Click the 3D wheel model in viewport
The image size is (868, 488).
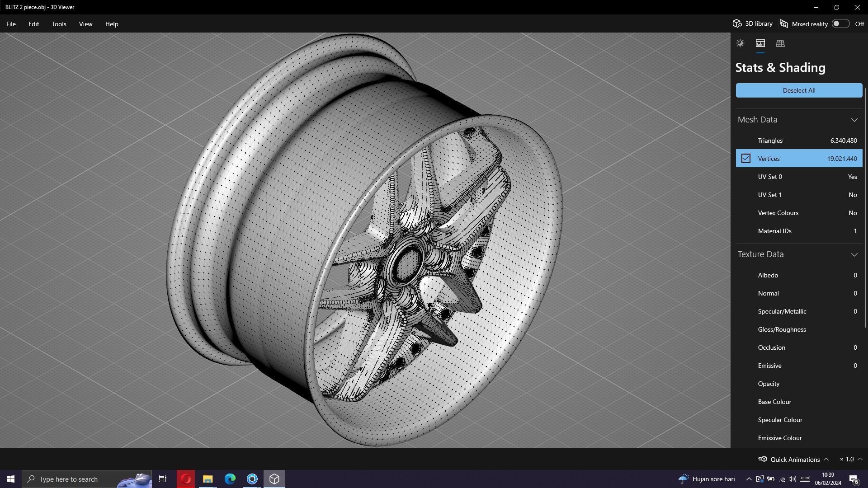click(x=364, y=239)
